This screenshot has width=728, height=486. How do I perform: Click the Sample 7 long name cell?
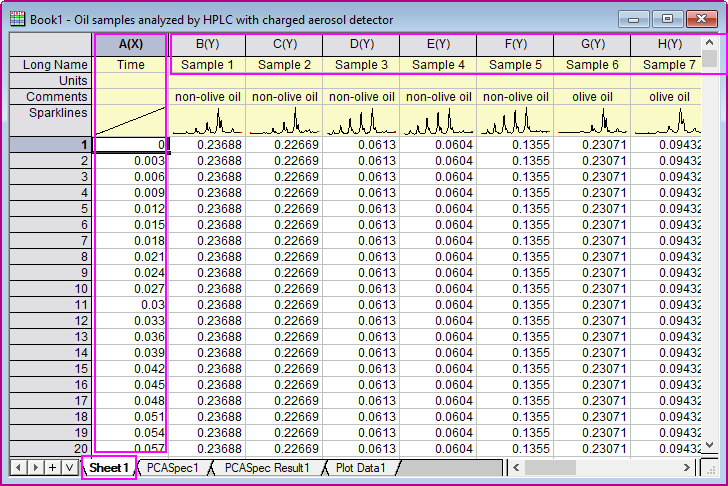pos(666,65)
